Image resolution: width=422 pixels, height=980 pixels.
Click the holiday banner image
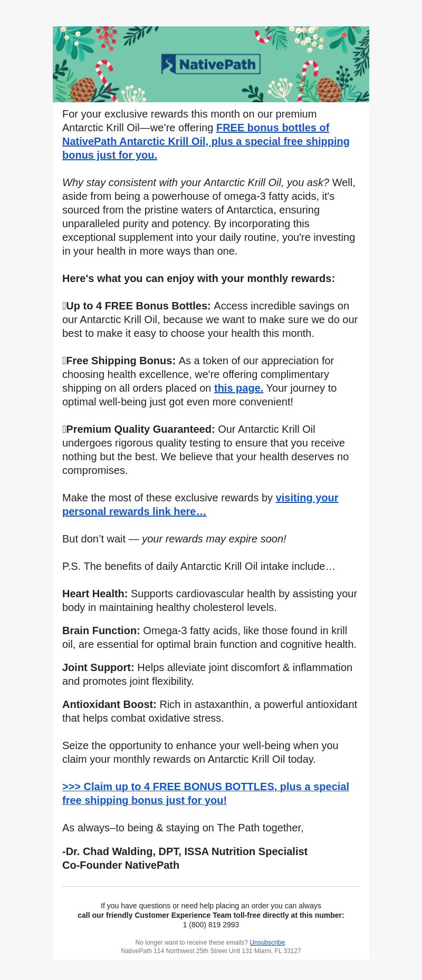[211, 64]
